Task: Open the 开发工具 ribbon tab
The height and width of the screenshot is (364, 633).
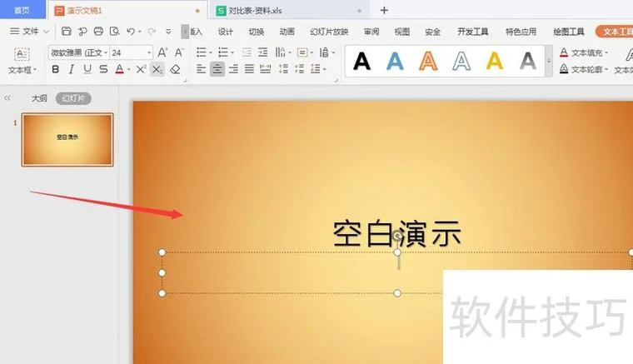Action: click(473, 32)
